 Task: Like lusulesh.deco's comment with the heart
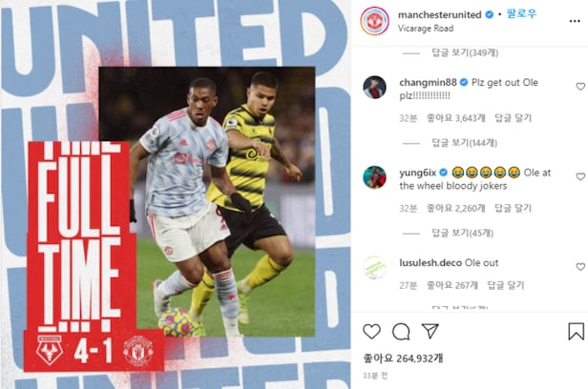click(580, 267)
